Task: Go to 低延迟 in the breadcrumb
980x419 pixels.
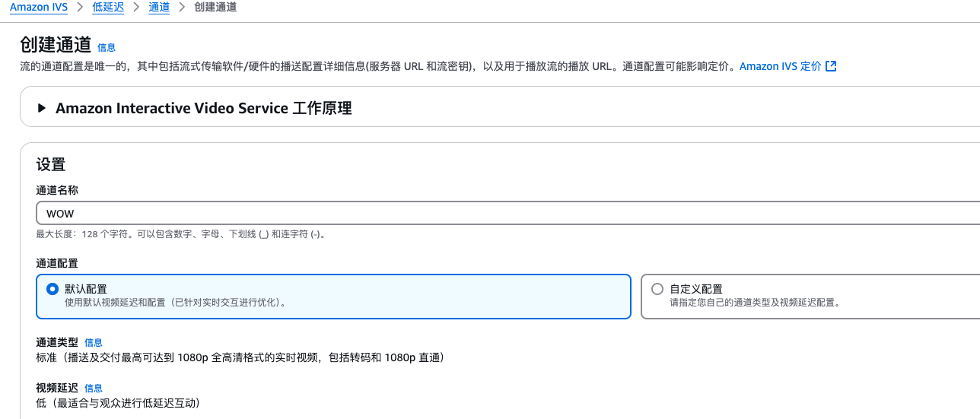Action: click(x=108, y=7)
